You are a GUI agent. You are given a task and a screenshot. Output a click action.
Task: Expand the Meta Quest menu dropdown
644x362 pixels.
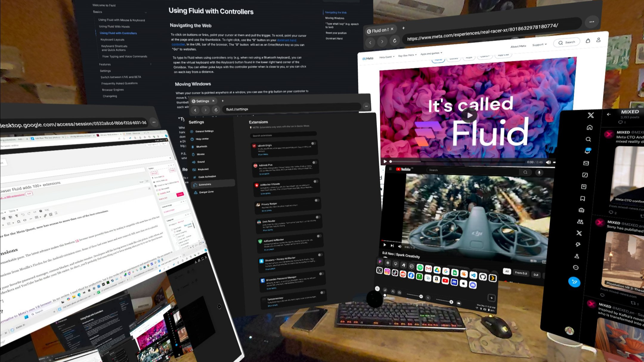[387, 57]
